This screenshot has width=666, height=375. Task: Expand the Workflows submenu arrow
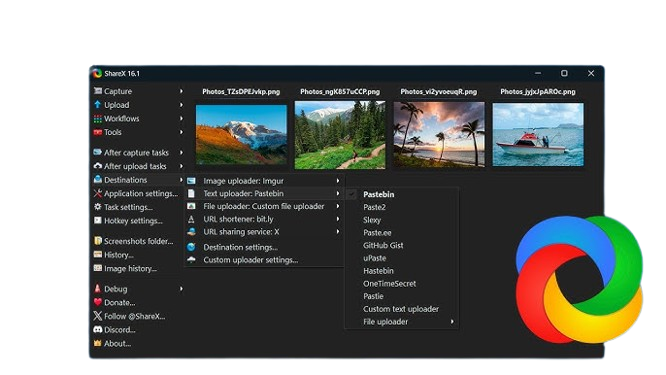pyautogui.click(x=181, y=118)
